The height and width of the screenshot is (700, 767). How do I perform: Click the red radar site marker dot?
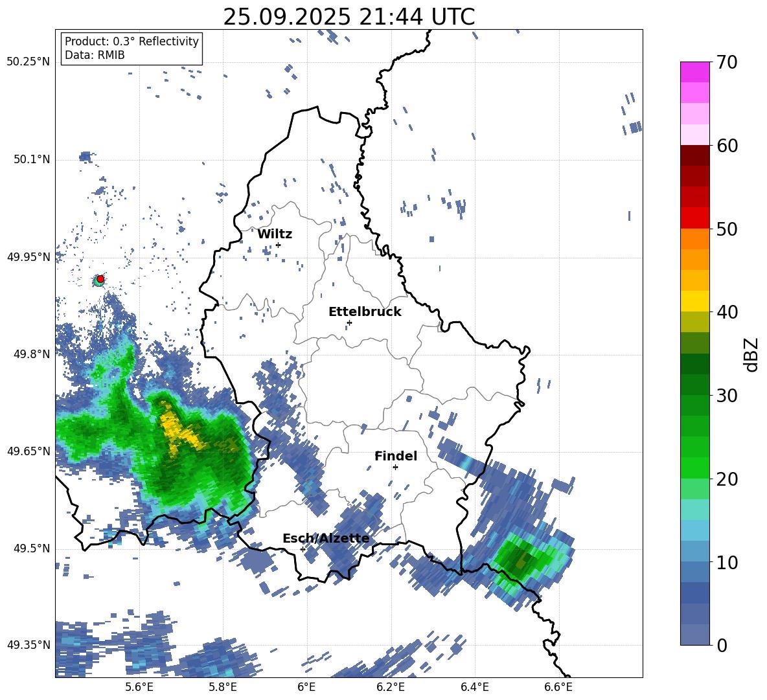pyautogui.click(x=100, y=278)
